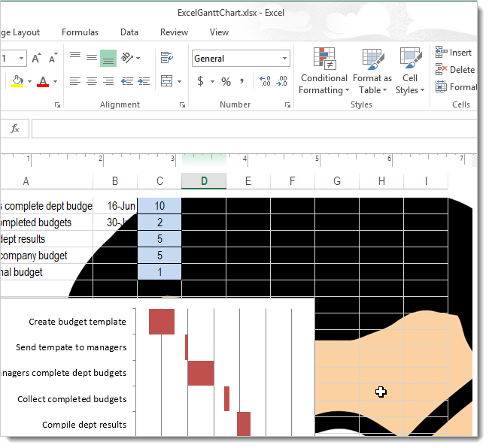Switch to the View tab
This screenshot has height=448, width=489.
point(219,32)
